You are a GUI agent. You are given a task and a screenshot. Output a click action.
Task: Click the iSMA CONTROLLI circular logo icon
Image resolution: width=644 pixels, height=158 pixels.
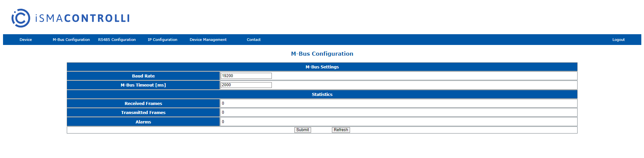coord(21,18)
